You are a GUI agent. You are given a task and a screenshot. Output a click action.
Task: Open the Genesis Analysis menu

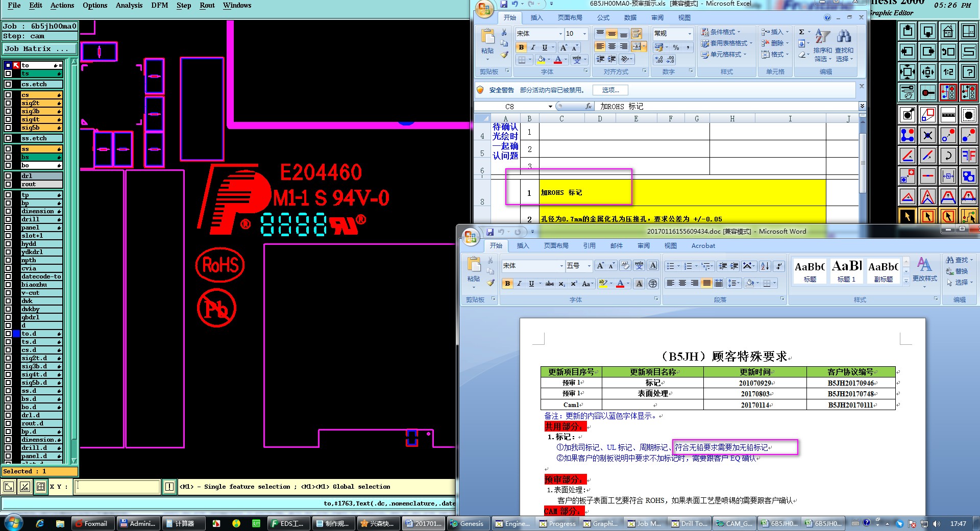tap(129, 5)
